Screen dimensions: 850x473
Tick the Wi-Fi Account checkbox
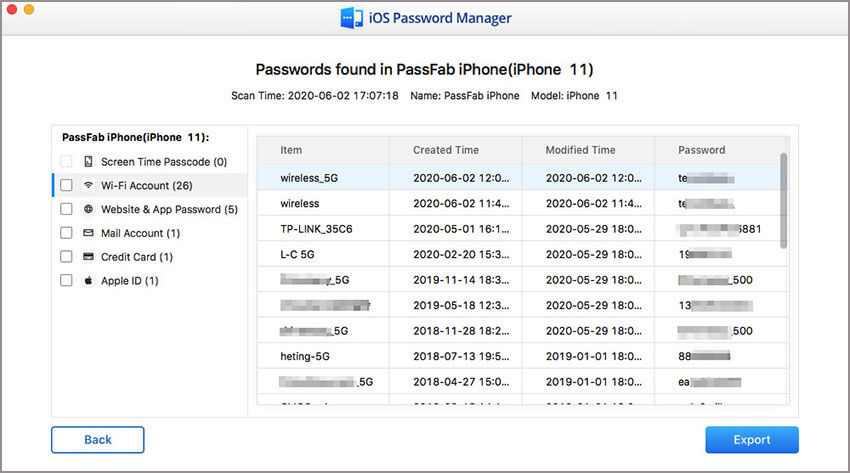coord(66,185)
